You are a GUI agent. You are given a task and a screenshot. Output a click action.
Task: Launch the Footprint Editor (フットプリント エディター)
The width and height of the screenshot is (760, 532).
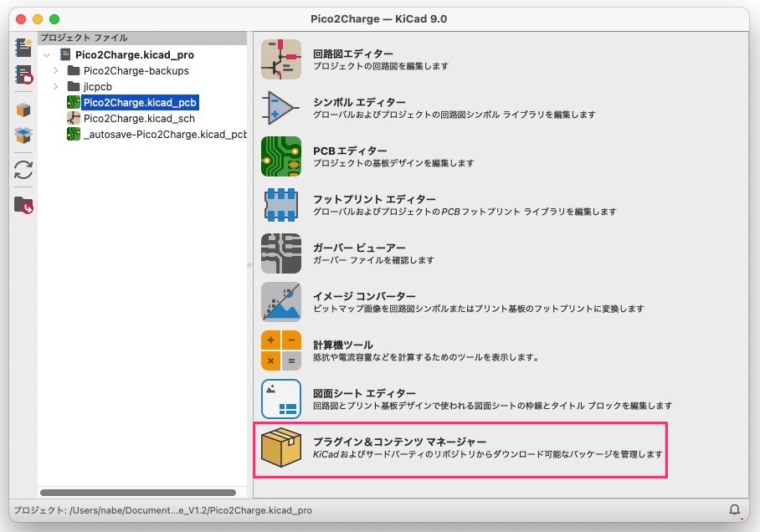pos(281,205)
